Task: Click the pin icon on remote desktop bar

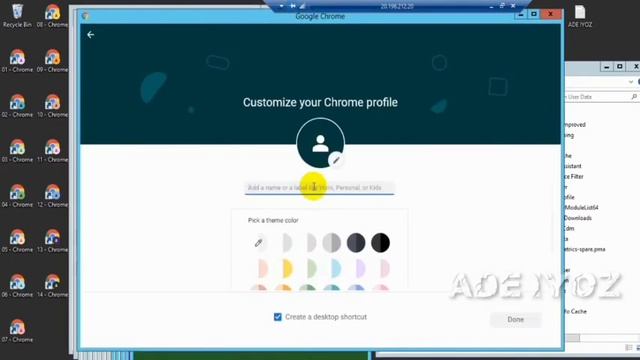Action: tap(293, 6)
